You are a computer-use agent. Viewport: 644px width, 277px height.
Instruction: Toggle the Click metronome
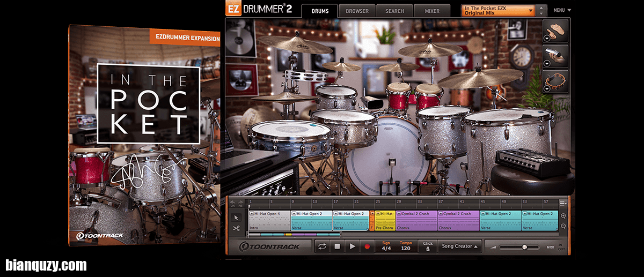coord(428,246)
